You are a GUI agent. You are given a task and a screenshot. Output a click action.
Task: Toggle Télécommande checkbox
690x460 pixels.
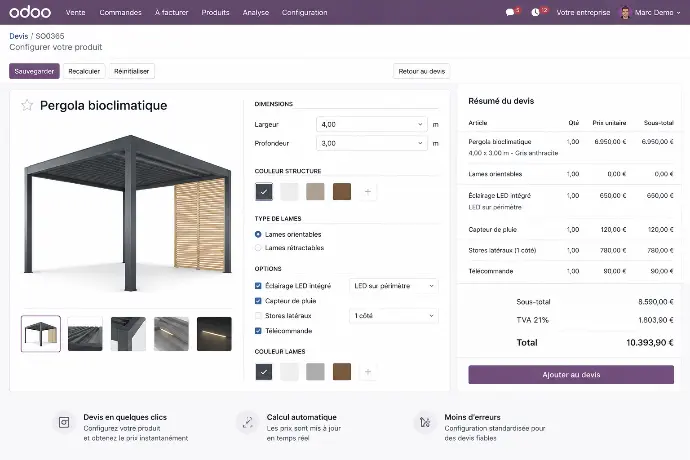(x=258, y=331)
